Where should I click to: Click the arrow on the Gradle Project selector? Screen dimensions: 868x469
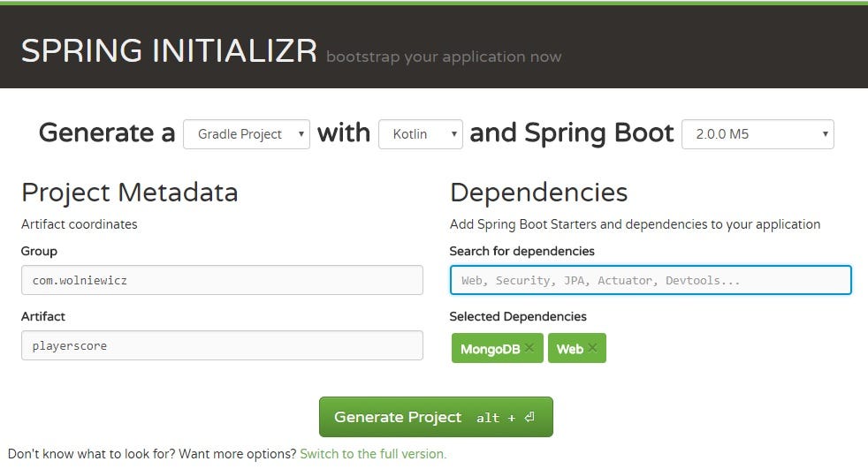(x=301, y=134)
